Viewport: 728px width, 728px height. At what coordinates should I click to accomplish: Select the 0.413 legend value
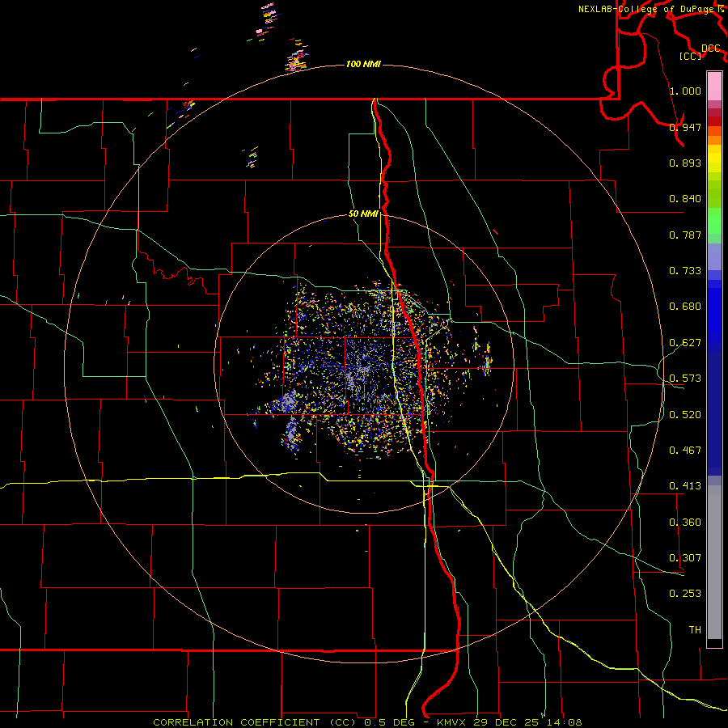coord(685,486)
